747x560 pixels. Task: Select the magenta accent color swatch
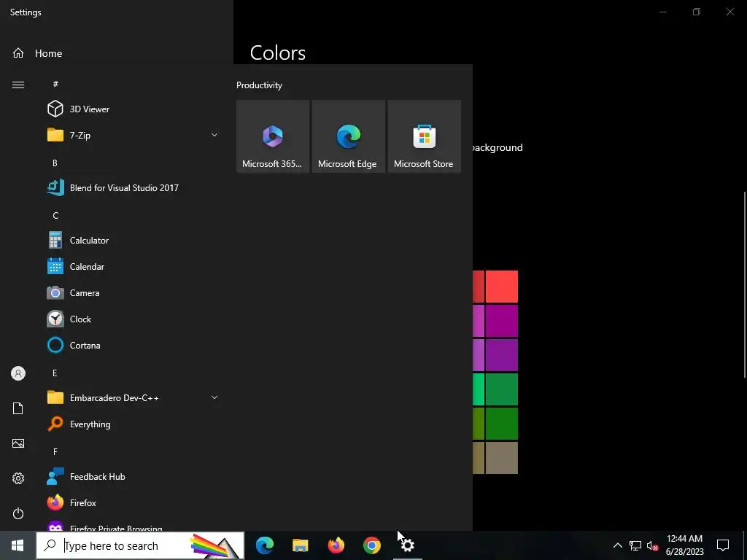[502, 321]
